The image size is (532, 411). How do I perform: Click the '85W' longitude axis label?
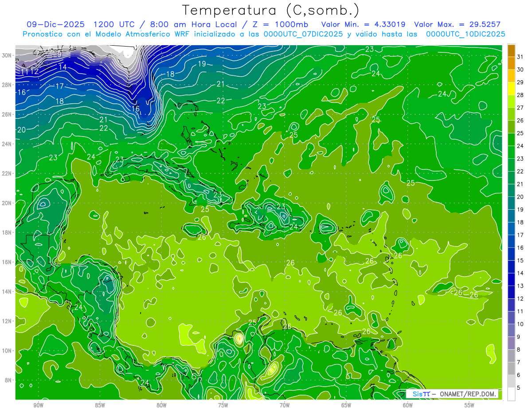point(100,405)
